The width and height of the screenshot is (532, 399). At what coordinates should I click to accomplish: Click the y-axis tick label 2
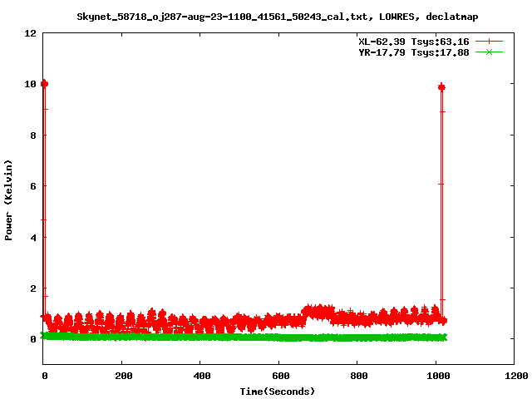click(33, 288)
